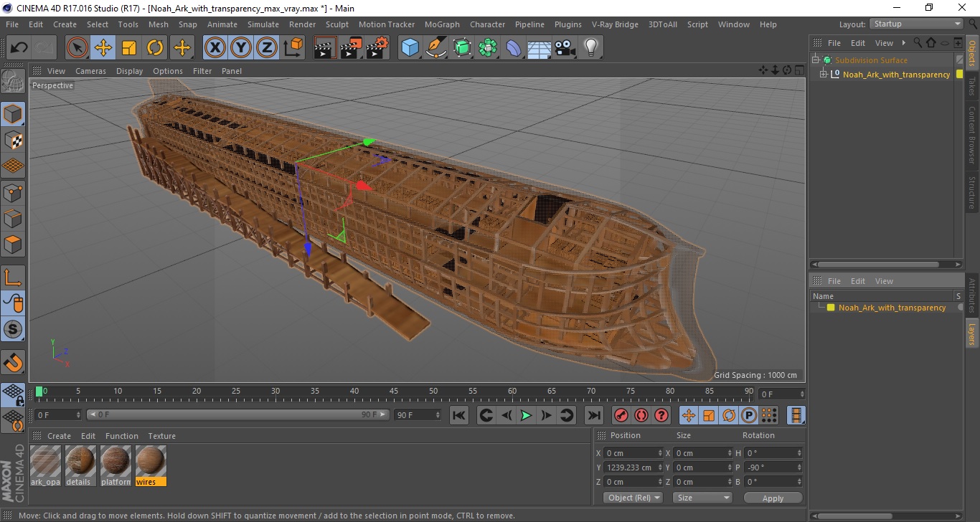This screenshot has width=980, height=522.
Task: Toggle Autokeying
Action: tap(641, 415)
